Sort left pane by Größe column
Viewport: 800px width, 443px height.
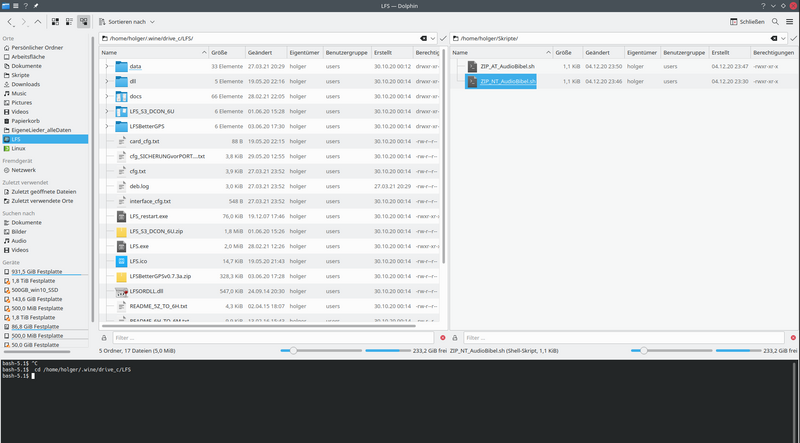[221, 52]
